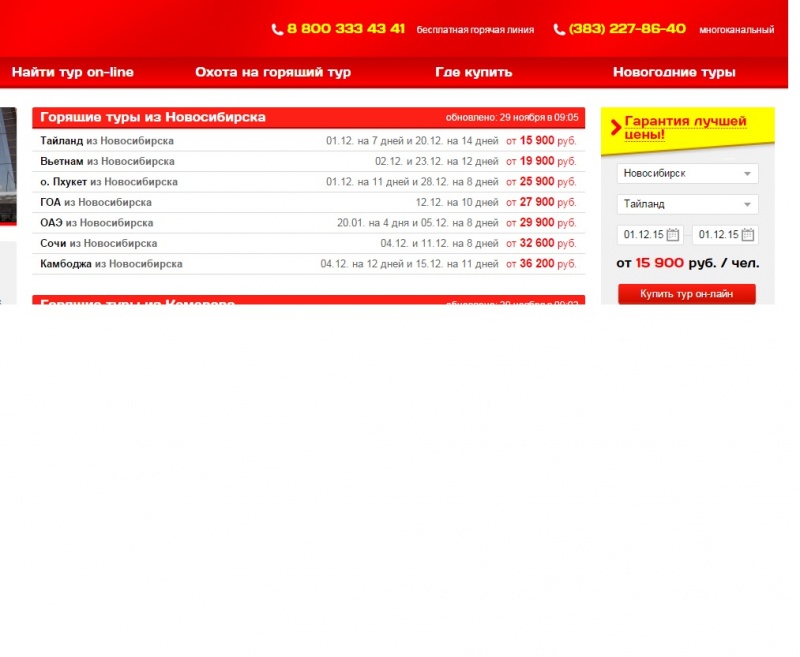This screenshot has width=800, height=657.
Task: Click Купить тур он-лайн button
Action: click(x=687, y=294)
